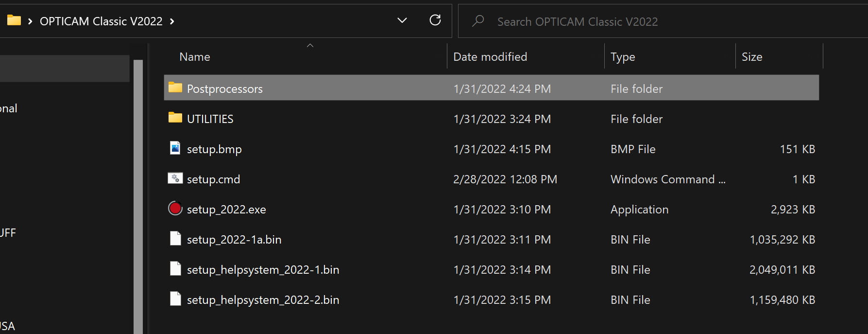
Task: Sort by Date modified column
Action: coord(490,57)
